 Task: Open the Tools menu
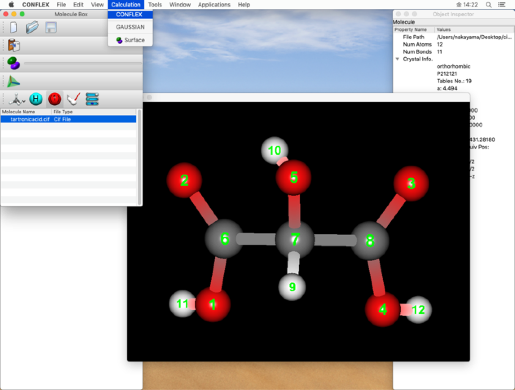pos(155,5)
